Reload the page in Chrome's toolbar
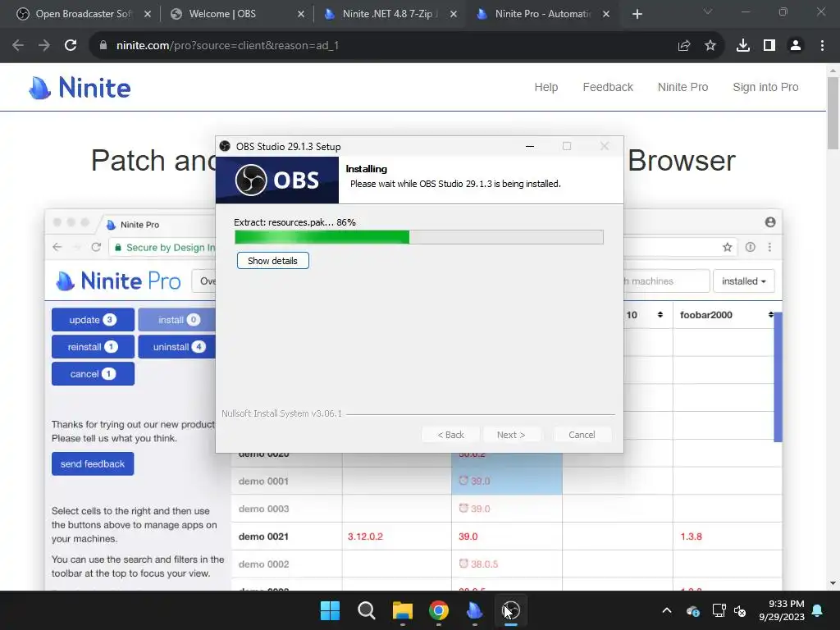Viewport: 840px width, 630px height. [x=71, y=46]
